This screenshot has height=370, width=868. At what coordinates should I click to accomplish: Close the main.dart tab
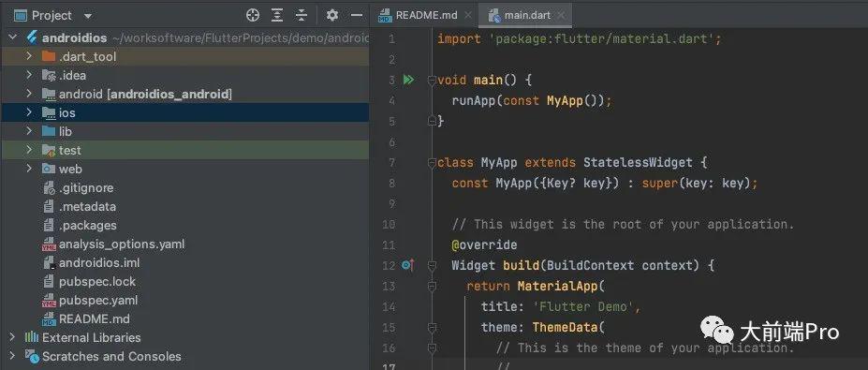(x=561, y=16)
